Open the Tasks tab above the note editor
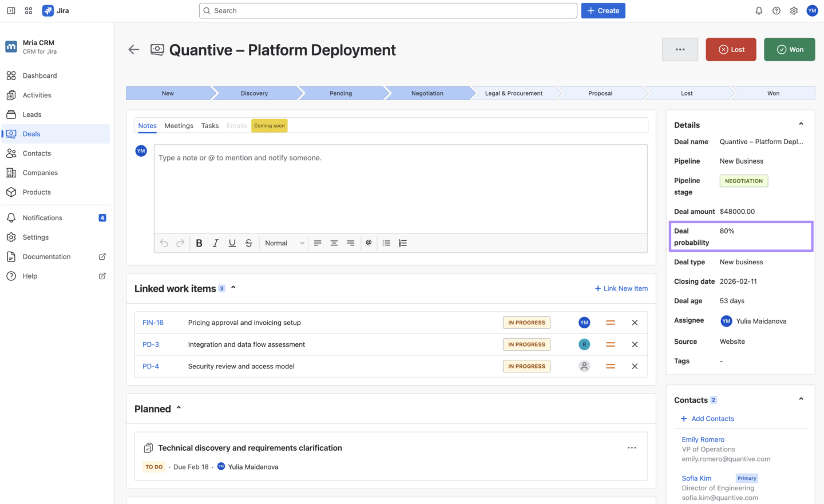Screen dimensions: 824x504 coord(209,125)
